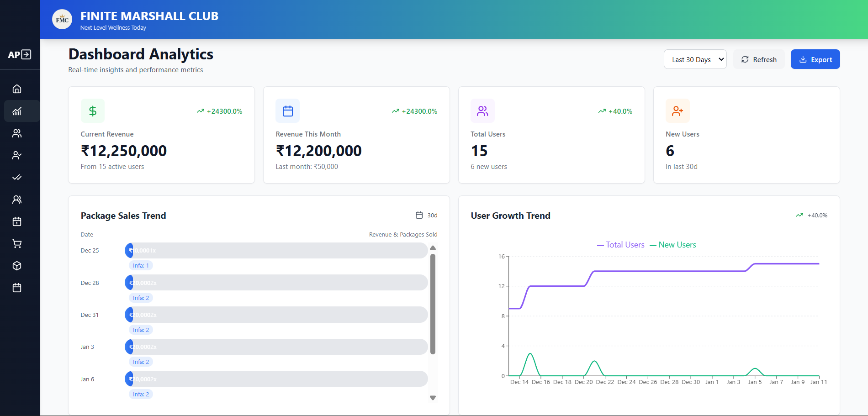Click the AP logout arrow icon

[x=26, y=55]
